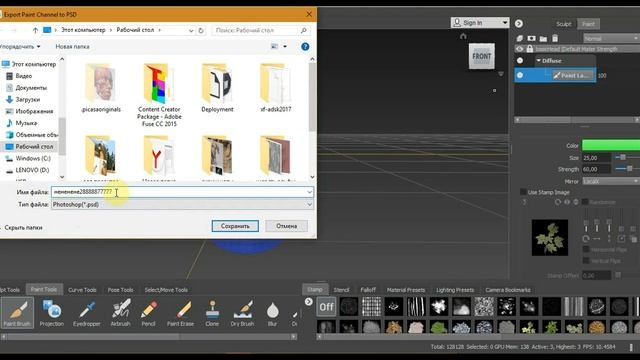Image resolution: width=640 pixels, height=360 pixels.
Task: Switch to the Sculpt layers tab
Action: (564, 24)
